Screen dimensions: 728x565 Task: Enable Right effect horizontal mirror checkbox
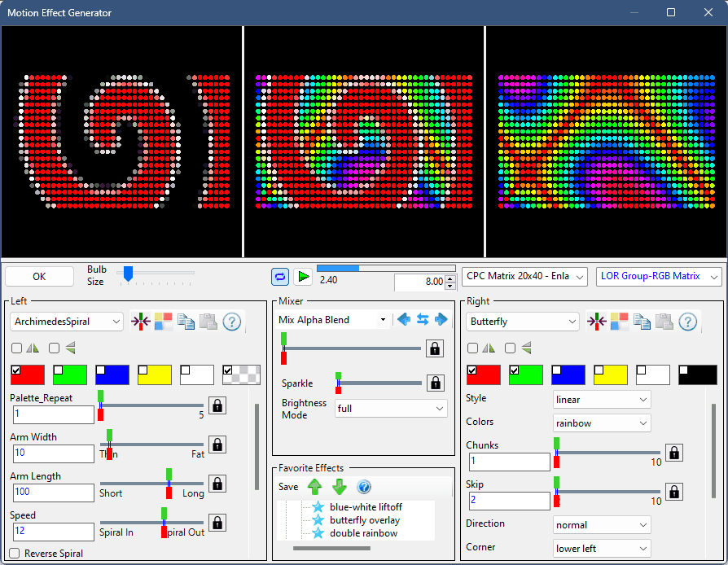coord(472,348)
